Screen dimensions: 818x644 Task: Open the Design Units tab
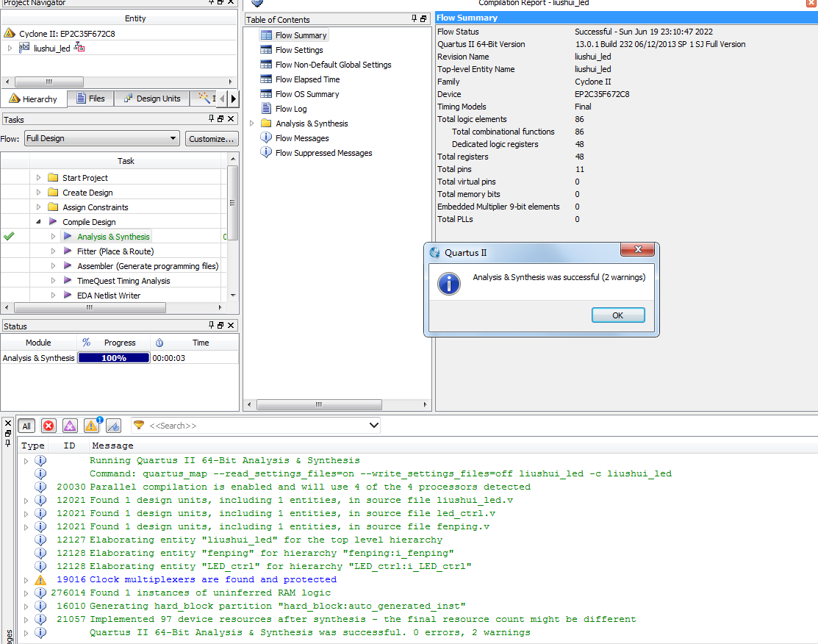coord(151,99)
